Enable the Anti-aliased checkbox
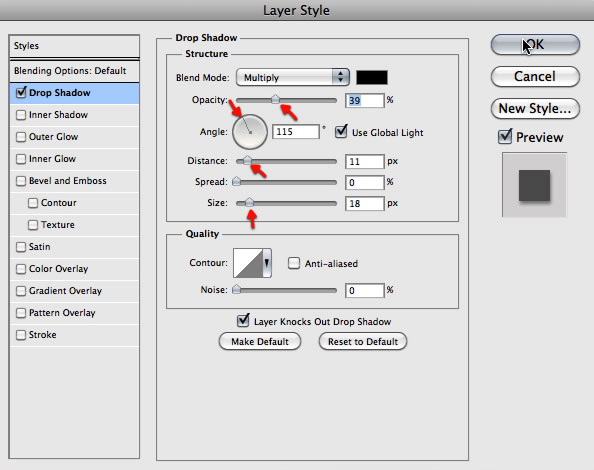594x470 pixels. [x=294, y=263]
